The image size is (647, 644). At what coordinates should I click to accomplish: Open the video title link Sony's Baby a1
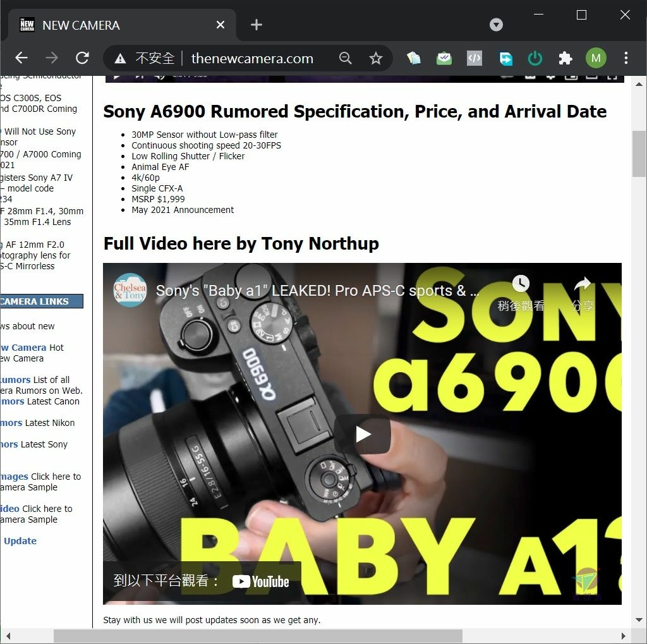tap(317, 291)
